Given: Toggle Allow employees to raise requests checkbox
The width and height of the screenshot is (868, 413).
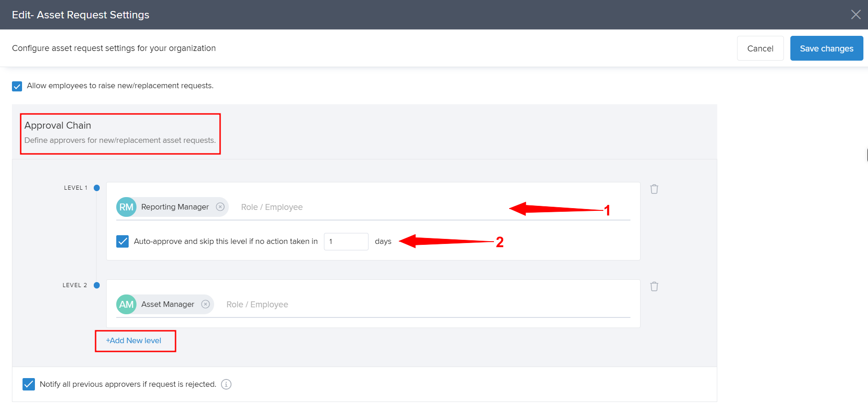Looking at the screenshot, I should click(17, 86).
